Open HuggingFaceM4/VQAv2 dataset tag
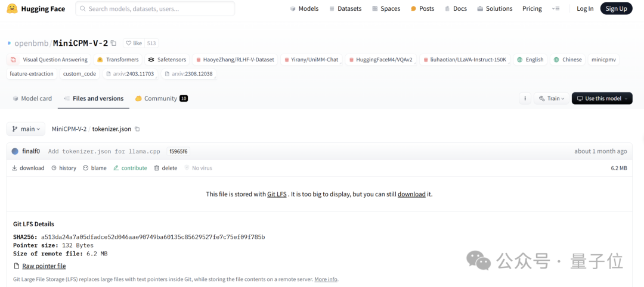Viewport: 644px width, 287px height. coord(380,60)
